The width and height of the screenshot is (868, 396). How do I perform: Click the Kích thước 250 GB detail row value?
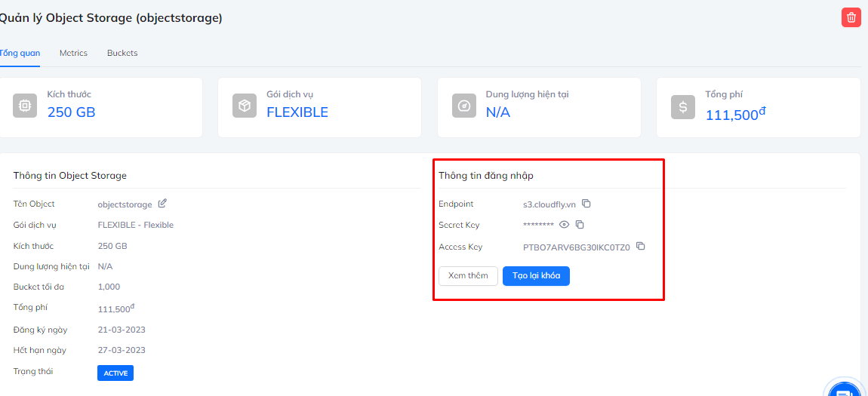(x=112, y=246)
